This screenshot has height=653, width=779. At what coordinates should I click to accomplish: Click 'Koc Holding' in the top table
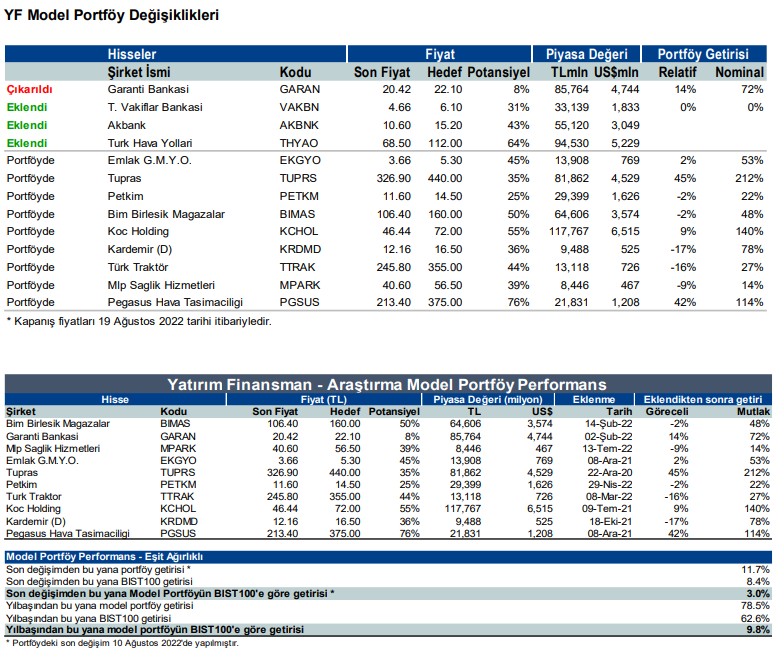click(x=138, y=232)
